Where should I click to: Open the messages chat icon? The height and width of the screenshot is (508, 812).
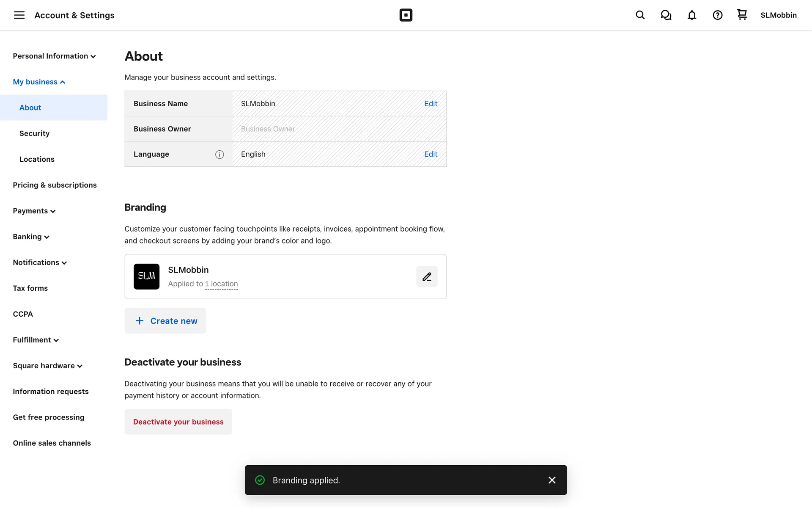click(666, 15)
